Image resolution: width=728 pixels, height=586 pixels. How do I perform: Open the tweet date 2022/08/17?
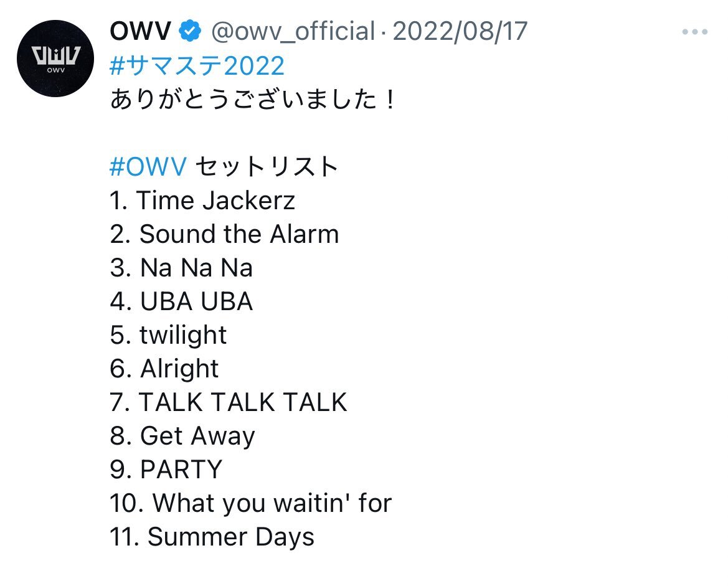pos(460,31)
